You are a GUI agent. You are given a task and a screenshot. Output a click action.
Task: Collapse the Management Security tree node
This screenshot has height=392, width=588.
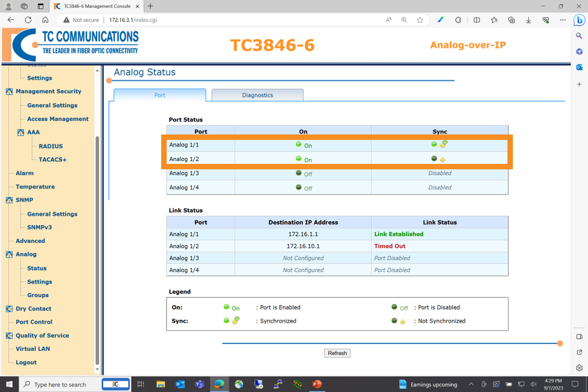[x=9, y=91]
